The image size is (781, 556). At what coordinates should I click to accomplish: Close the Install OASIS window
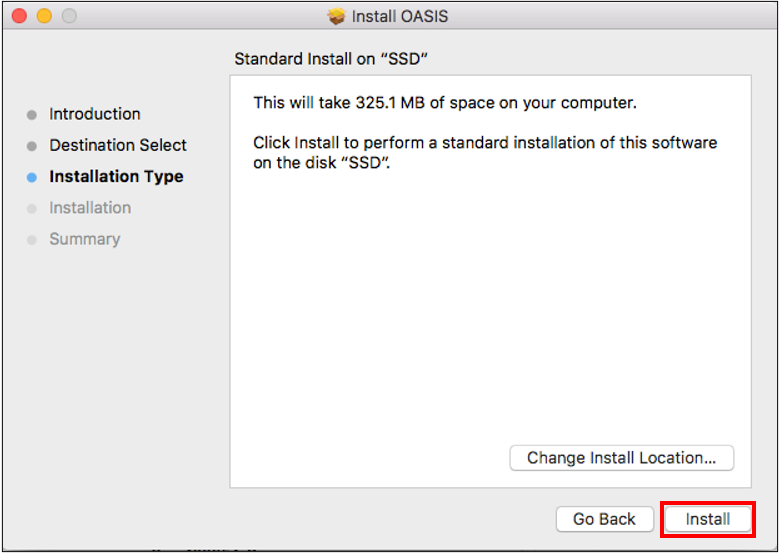pyautogui.click(x=19, y=16)
